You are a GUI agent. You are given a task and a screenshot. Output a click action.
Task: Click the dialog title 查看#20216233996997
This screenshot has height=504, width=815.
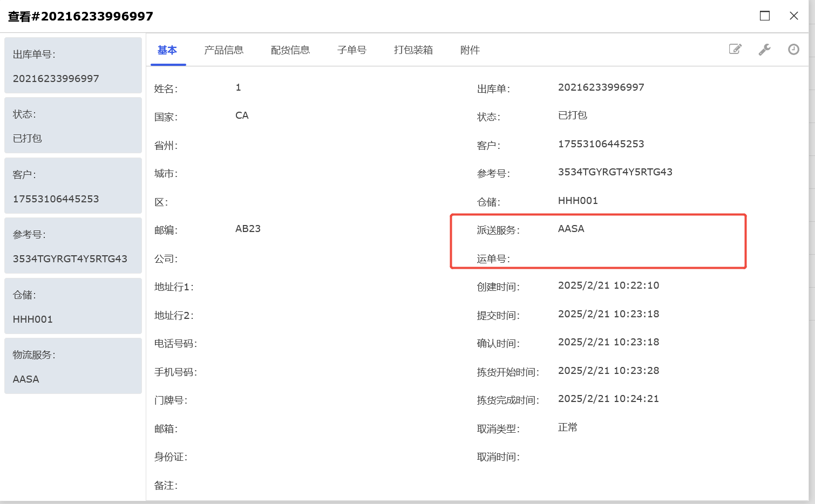(80, 16)
